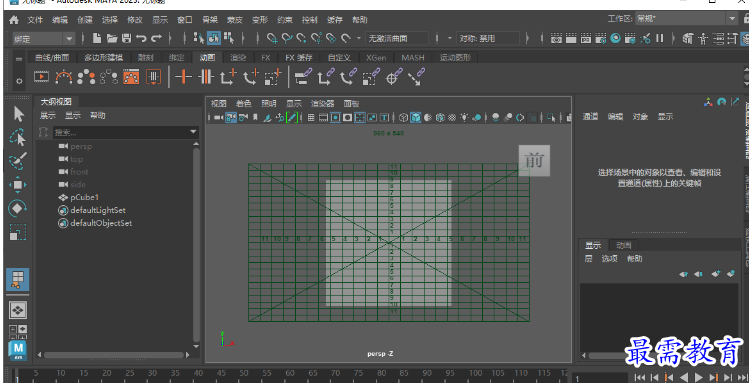Screen dimensions: 749x383
Task: Switch to the FX shelf tab
Action: click(266, 58)
